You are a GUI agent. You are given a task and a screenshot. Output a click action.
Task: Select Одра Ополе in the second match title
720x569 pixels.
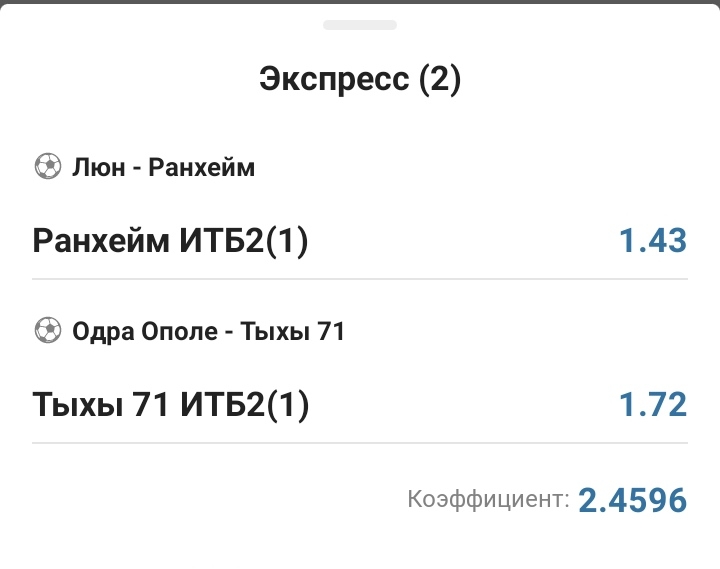(144, 330)
